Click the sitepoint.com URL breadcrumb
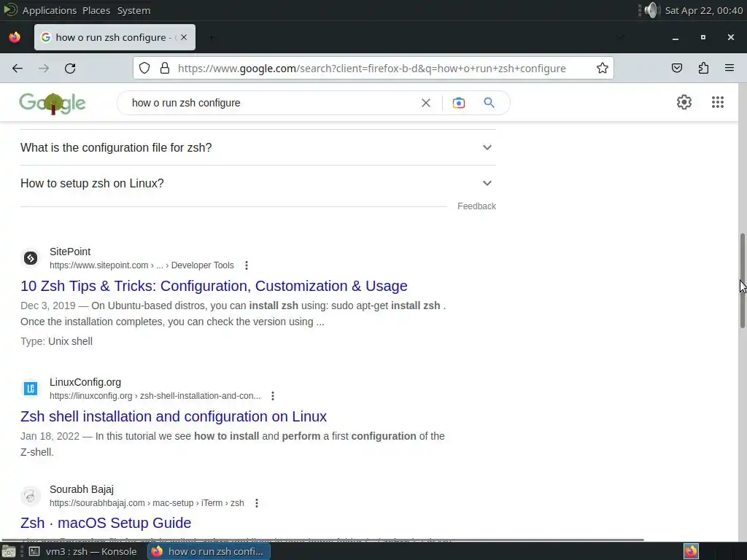The height and width of the screenshot is (560, 747). [142, 265]
